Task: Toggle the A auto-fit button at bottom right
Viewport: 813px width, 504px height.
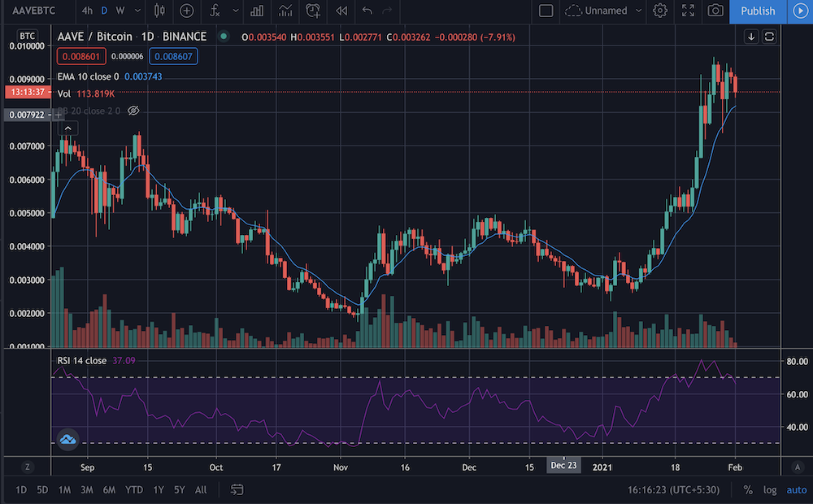Action: tap(798, 467)
